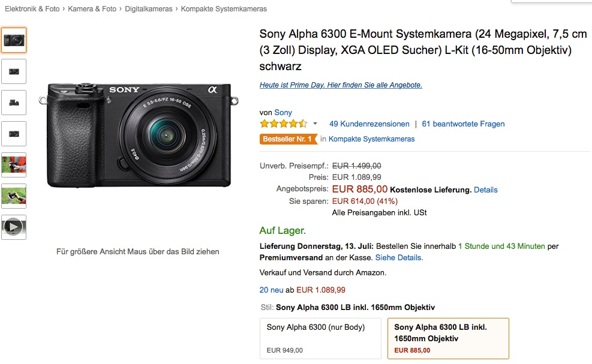
Task: Select the red lifestyle photo thumbnail
Action: point(13,164)
